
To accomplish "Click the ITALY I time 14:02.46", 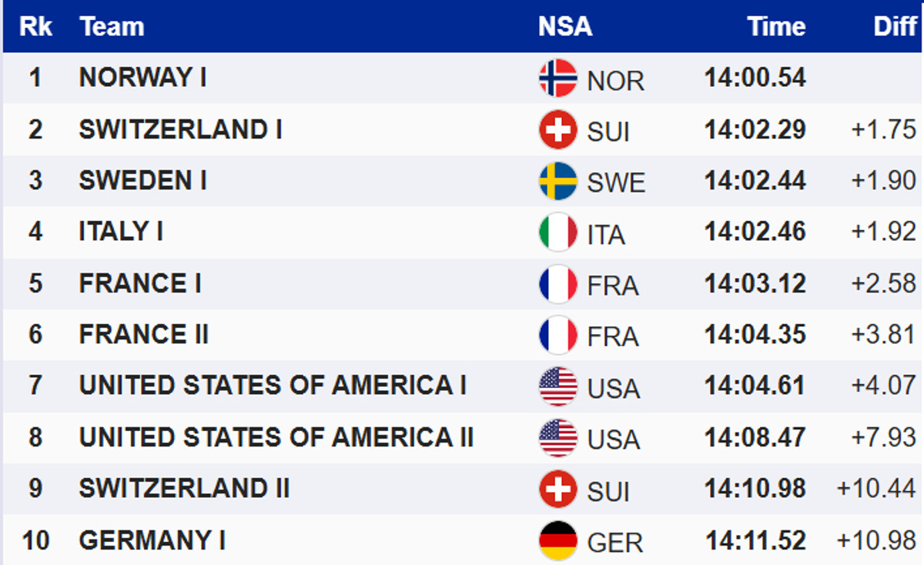I will (755, 232).
